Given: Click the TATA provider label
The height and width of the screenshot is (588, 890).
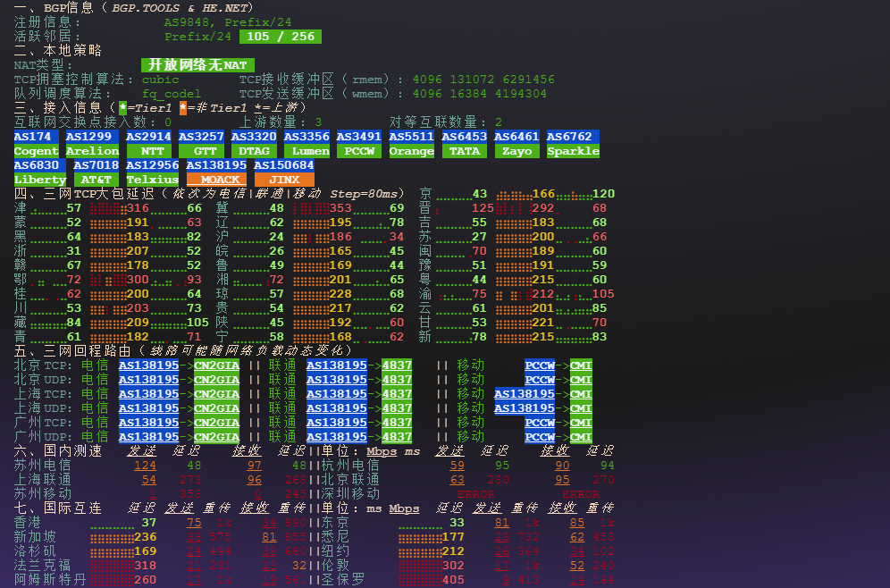Looking at the screenshot, I should [x=464, y=151].
